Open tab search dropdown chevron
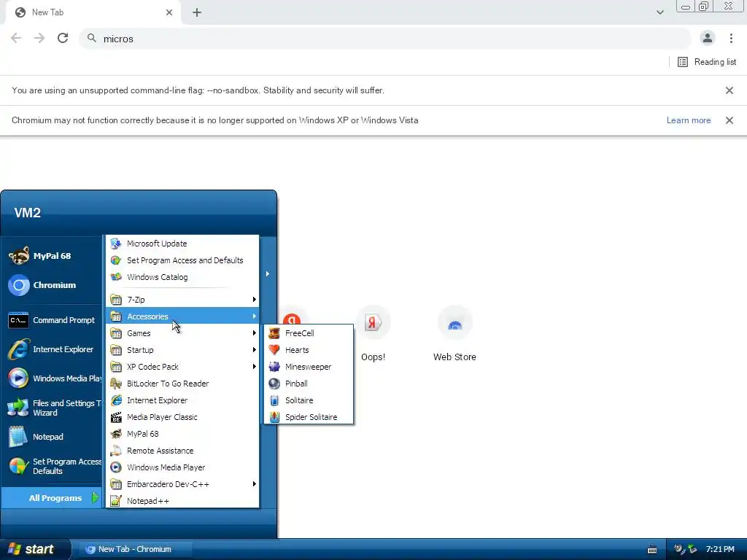This screenshot has width=747, height=560. pyautogui.click(x=659, y=12)
